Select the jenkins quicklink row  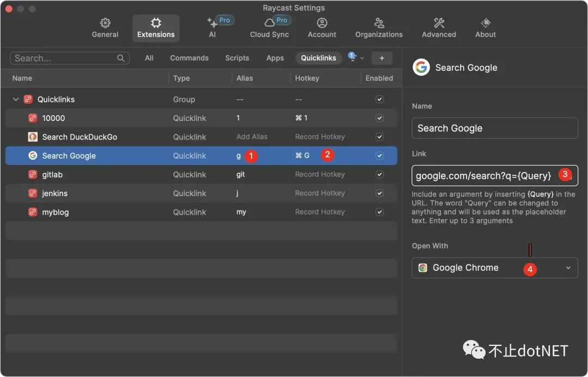point(201,193)
